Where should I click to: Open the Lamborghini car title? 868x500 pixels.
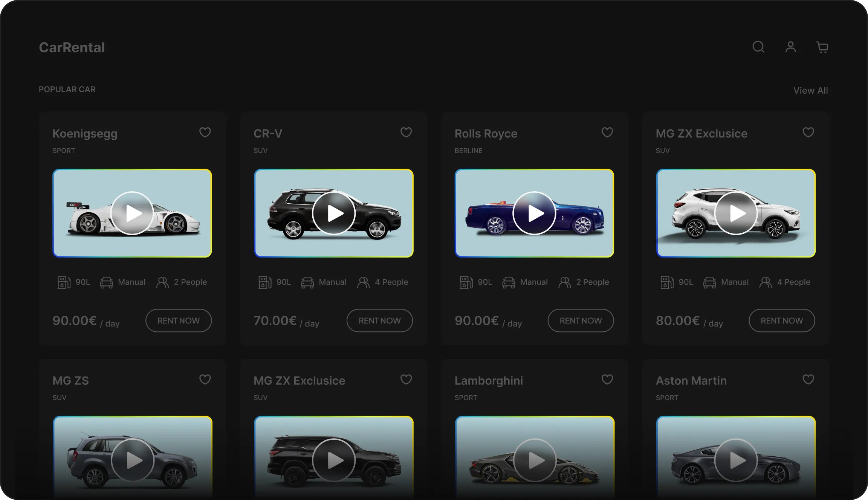coord(489,381)
